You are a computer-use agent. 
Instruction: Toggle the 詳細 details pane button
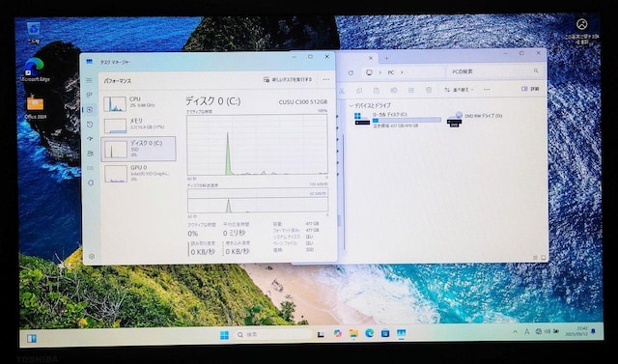[530, 89]
